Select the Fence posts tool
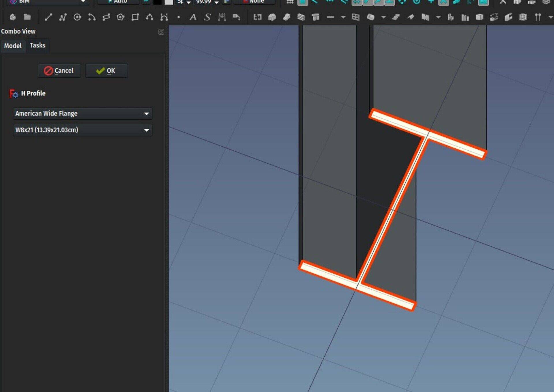 pyautogui.click(x=465, y=17)
